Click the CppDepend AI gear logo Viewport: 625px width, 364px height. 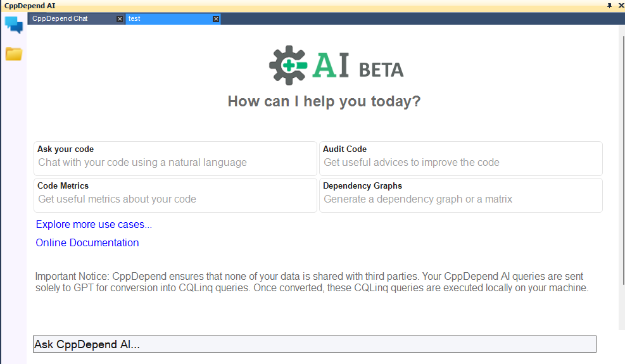288,65
